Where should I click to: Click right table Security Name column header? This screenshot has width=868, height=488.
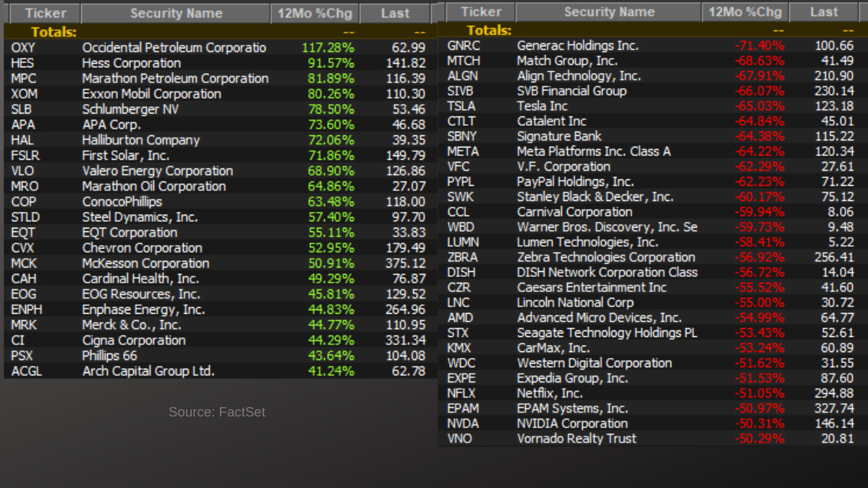(x=609, y=12)
